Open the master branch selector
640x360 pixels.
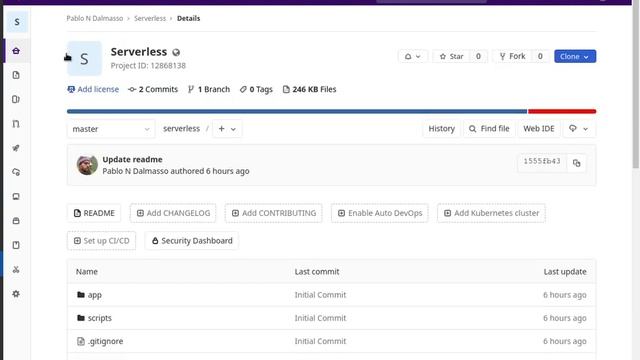pyautogui.click(x=111, y=129)
